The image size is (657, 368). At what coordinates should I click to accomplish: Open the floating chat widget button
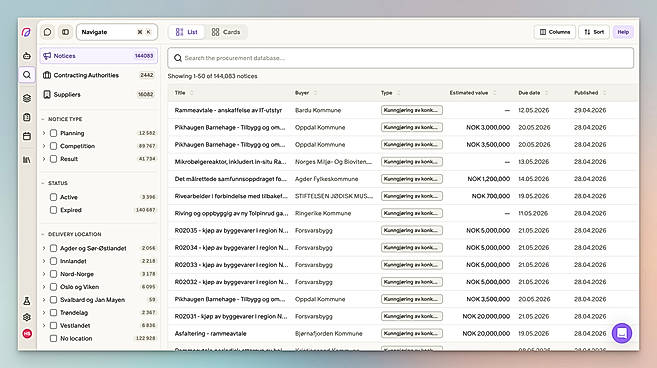point(622,333)
